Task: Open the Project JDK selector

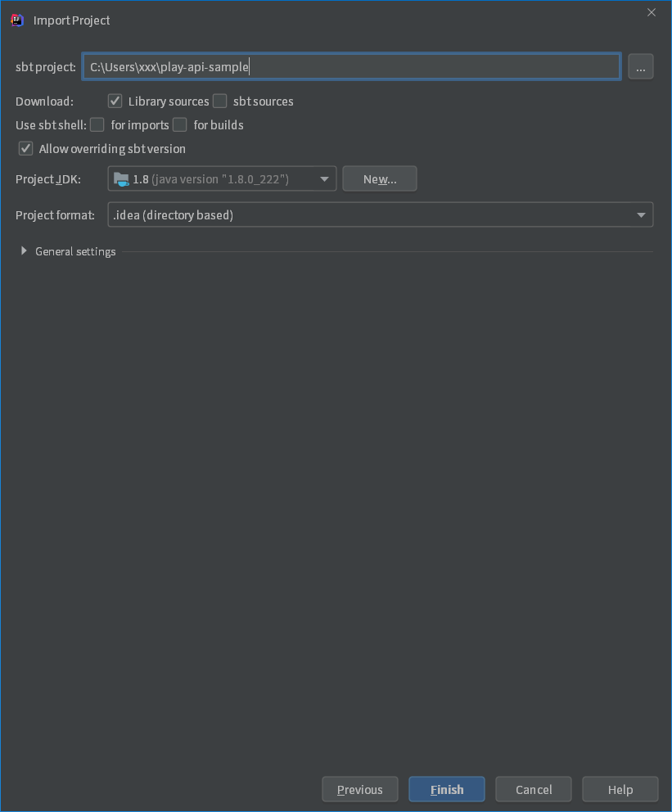Action: coord(221,178)
